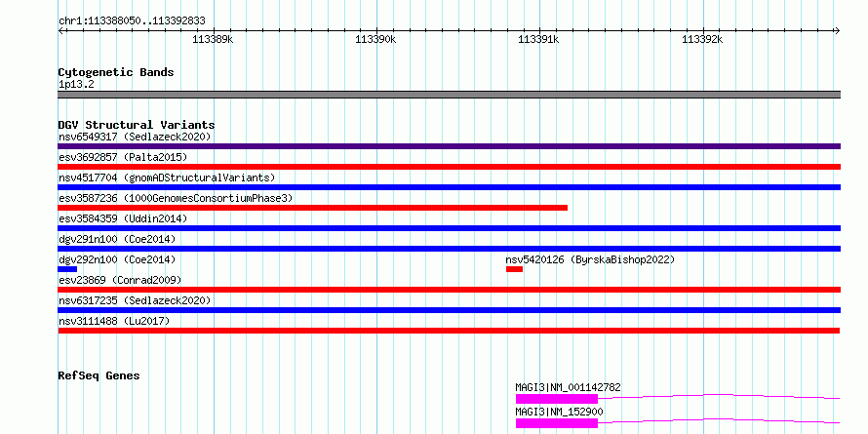Viewport: 868px width, 434px height.
Task: Select the magenta MAGI3 NM_152900 exon block
Action: (557, 423)
